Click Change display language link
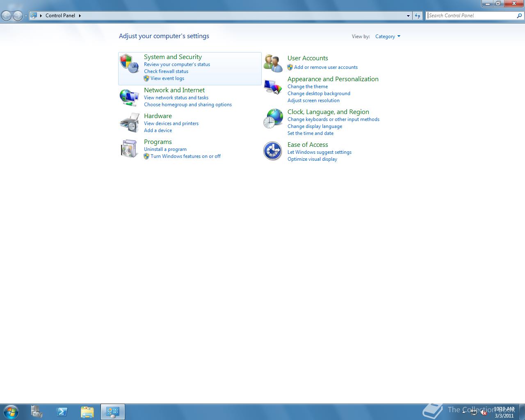The image size is (525, 420). coord(315,126)
